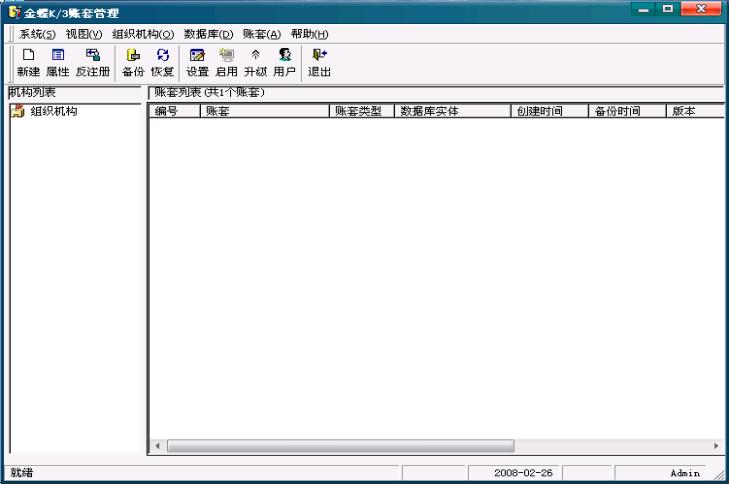
Task: Click the 退出 (Exit) toolbar icon
Action: coord(319,62)
